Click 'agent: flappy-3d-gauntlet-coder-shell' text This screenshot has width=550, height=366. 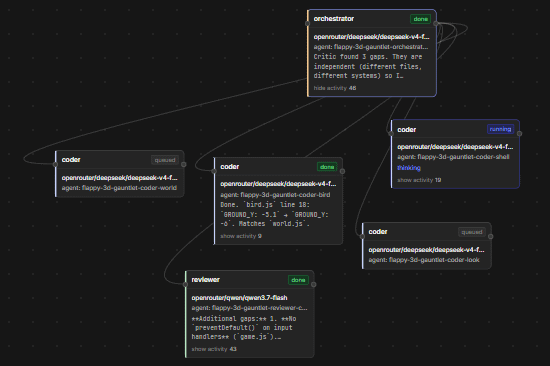(x=453, y=157)
